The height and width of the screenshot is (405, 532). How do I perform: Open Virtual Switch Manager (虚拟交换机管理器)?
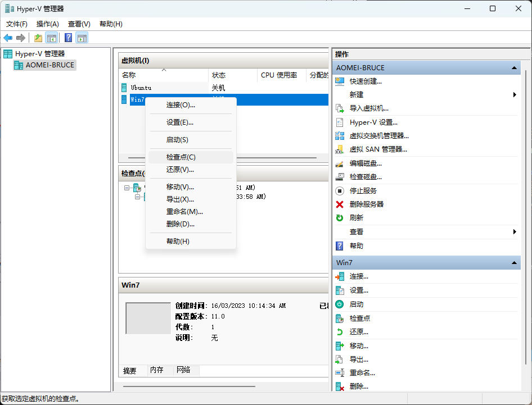pos(378,135)
